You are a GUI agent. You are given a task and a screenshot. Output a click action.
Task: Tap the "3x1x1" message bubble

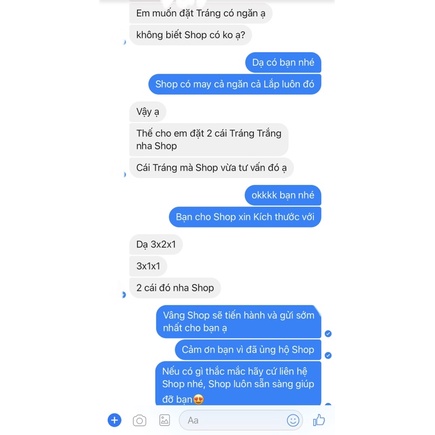click(x=148, y=266)
